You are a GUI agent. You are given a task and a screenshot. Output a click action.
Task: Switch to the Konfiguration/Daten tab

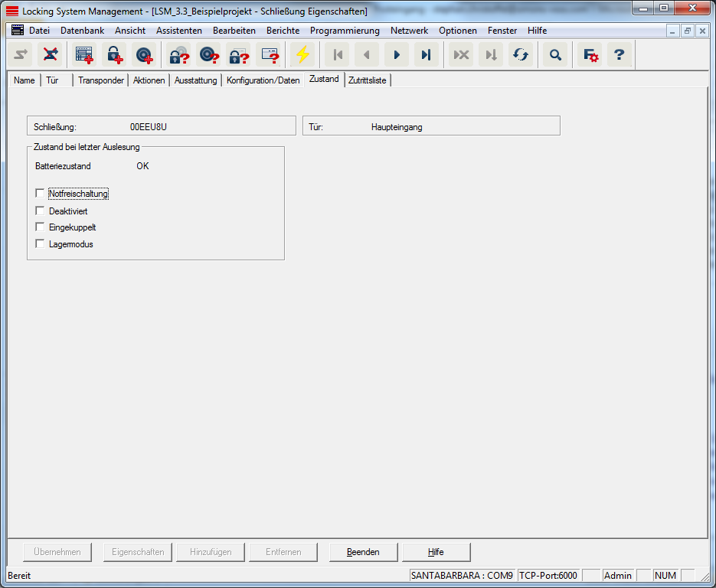tap(263, 80)
